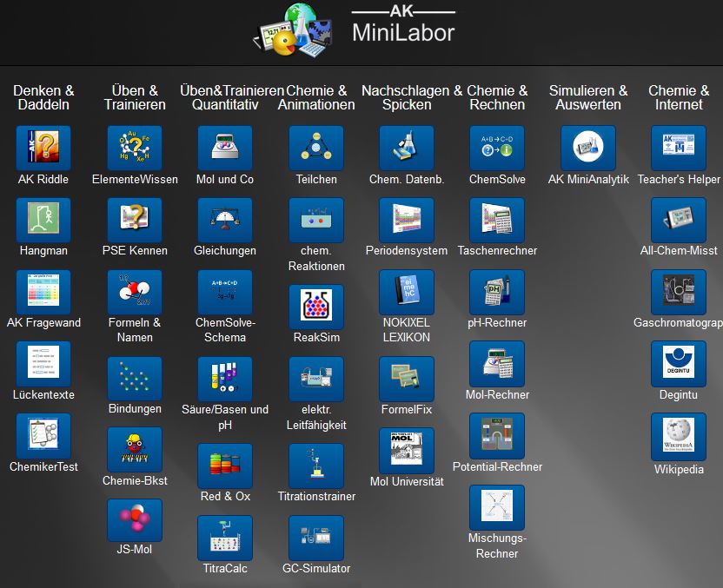Open the Mol-Rechner icon

pos(497,364)
